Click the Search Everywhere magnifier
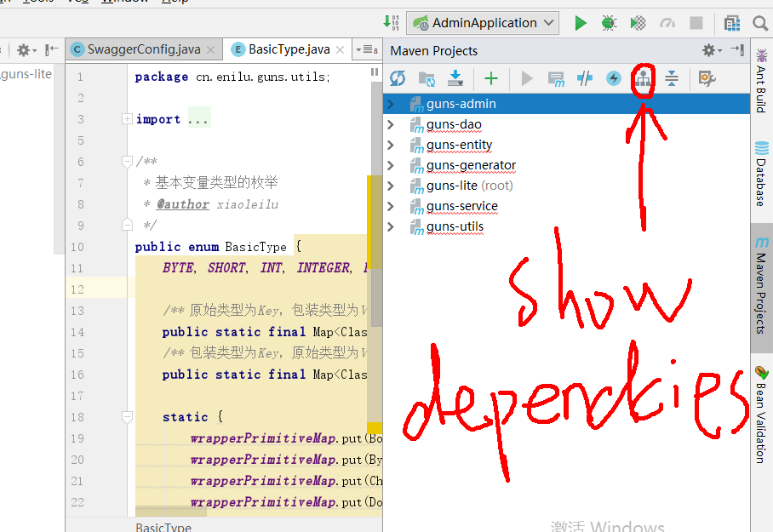 click(x=761, y=23)
